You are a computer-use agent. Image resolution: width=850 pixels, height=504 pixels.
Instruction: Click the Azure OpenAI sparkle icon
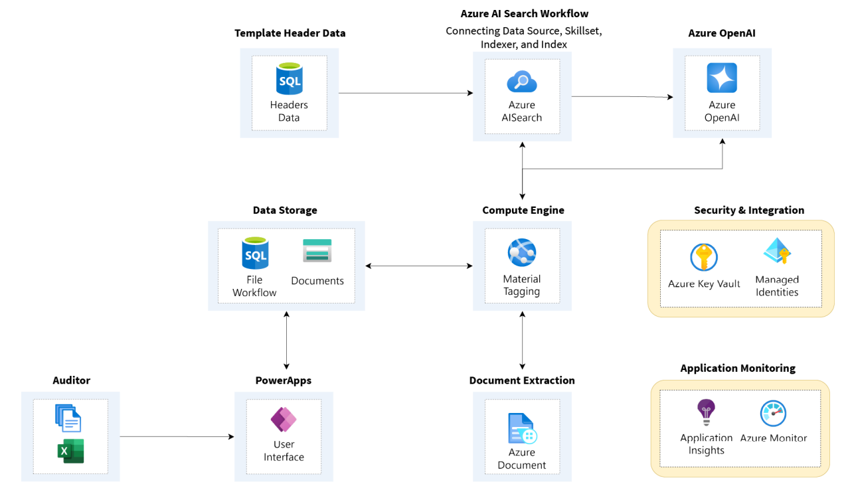[722, 78]
